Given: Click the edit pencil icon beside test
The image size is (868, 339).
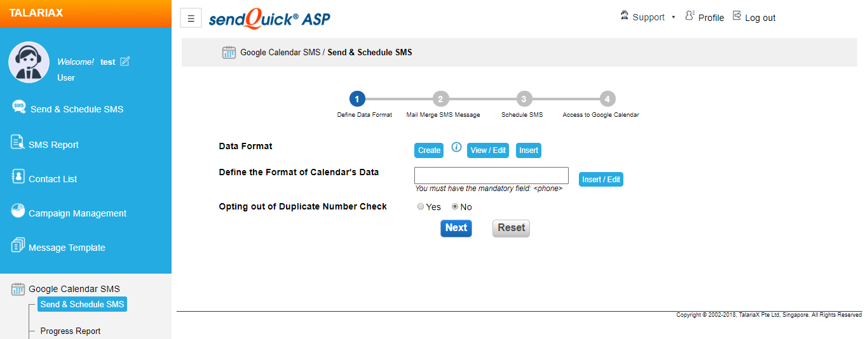Looking at the screenshot, I should pos(125,61).
